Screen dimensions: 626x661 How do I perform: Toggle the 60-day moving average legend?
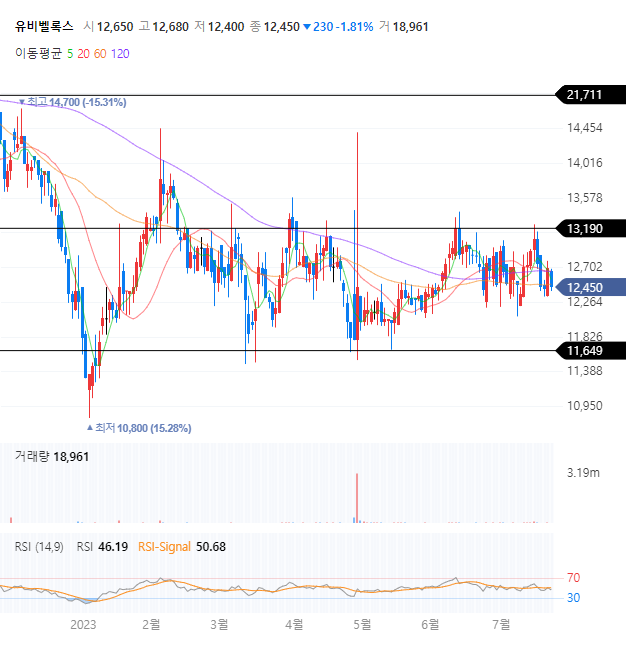[100, 54]
